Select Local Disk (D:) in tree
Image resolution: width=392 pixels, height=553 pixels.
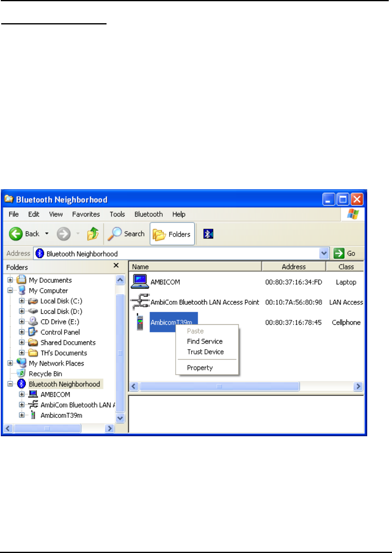61,311
